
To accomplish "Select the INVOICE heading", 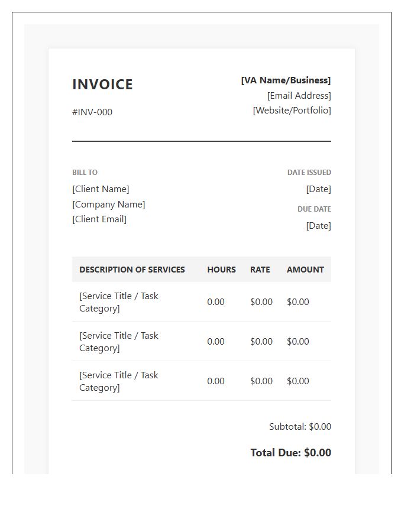I will coord(102,85).
